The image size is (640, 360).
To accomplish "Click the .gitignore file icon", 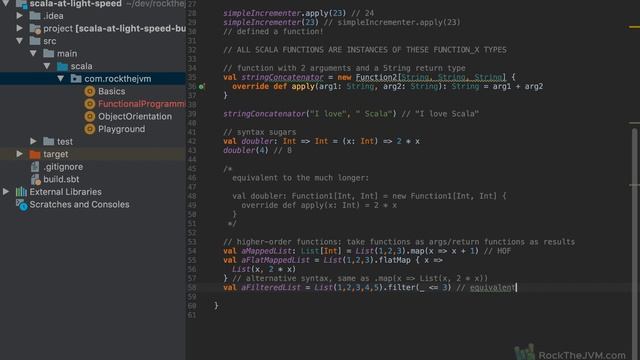I will pyautogui.click(x=35, y=167).
